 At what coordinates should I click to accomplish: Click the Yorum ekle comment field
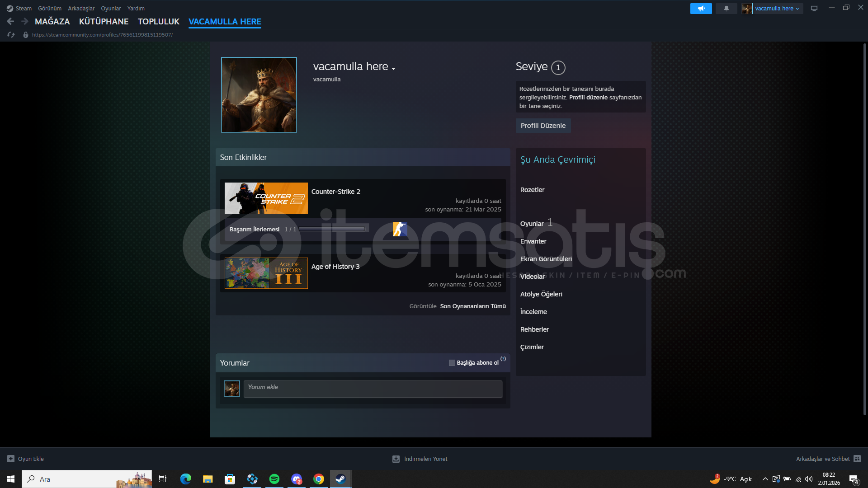pyautogui.click(x=373, y=389)
